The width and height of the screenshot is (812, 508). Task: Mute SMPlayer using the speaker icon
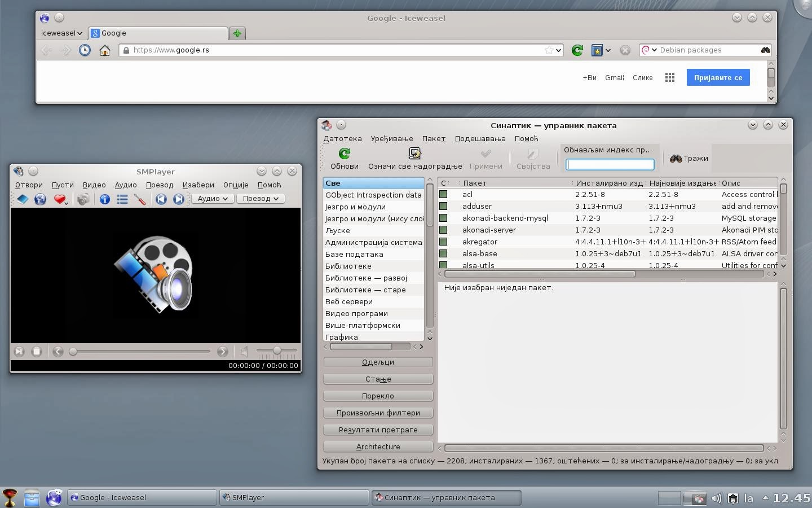pos(244,351)
